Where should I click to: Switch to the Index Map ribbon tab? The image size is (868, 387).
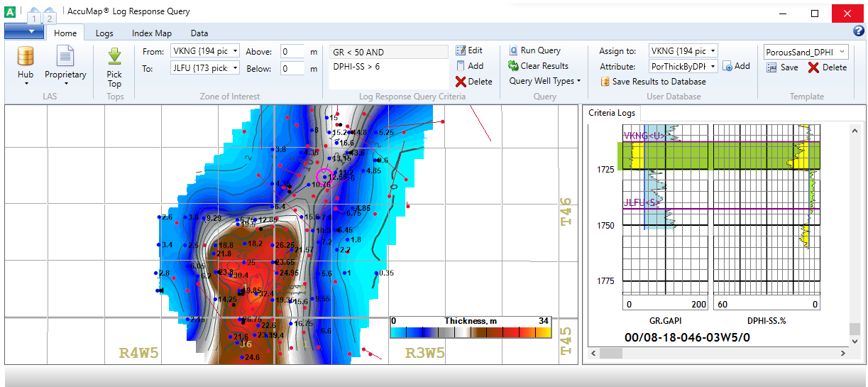pos(152,33)
